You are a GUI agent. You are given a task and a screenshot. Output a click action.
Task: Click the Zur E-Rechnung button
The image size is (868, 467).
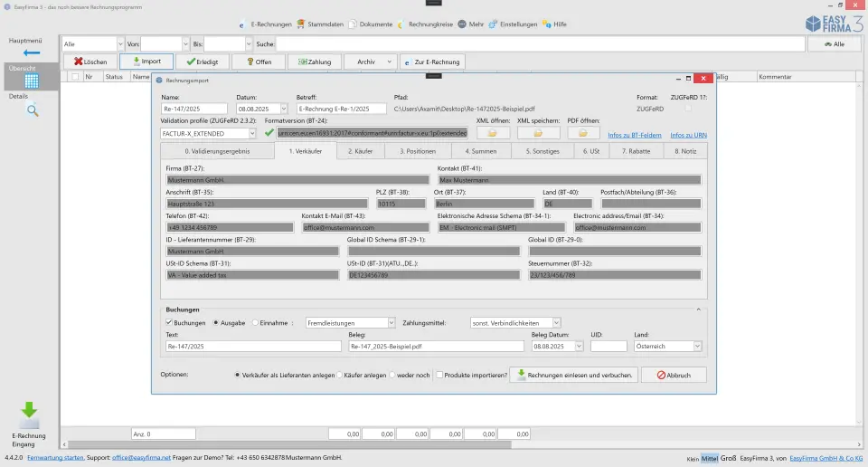click(x=432, y=62)
